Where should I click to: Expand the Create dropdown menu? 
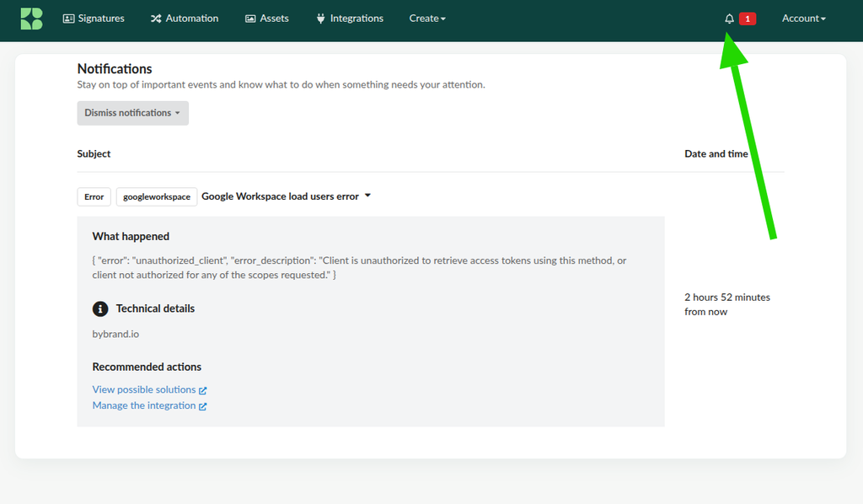pyautogui.click(x=427, y=19)
